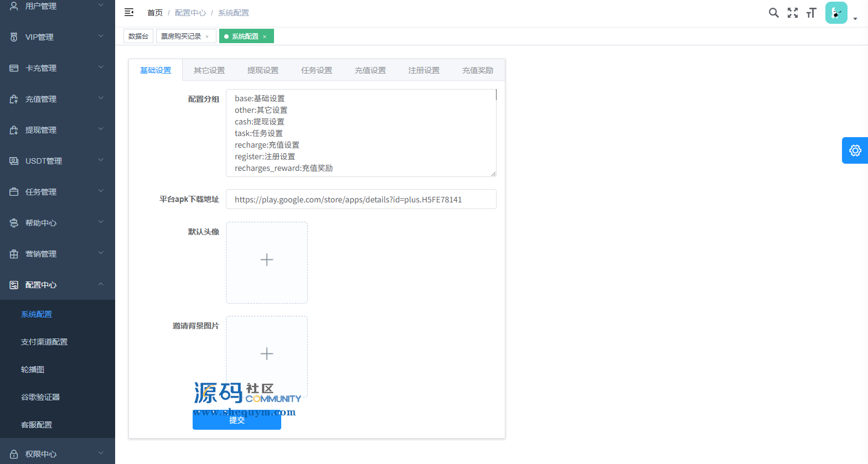Click the user avatar in top right
The height and width of the screenshot is (464, 868).
pyautogui.click(x=836, y=13)
